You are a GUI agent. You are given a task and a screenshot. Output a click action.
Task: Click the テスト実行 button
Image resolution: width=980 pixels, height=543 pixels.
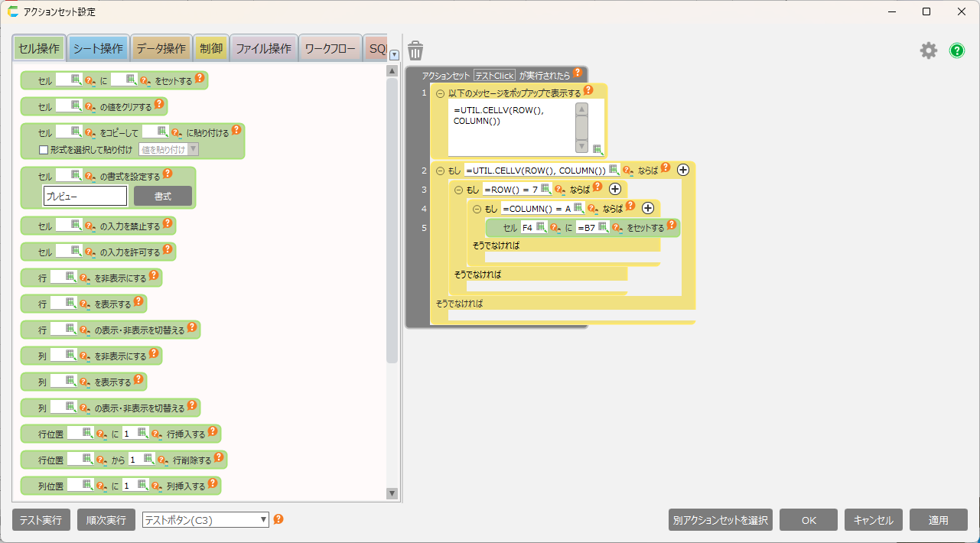pos(41,520)
